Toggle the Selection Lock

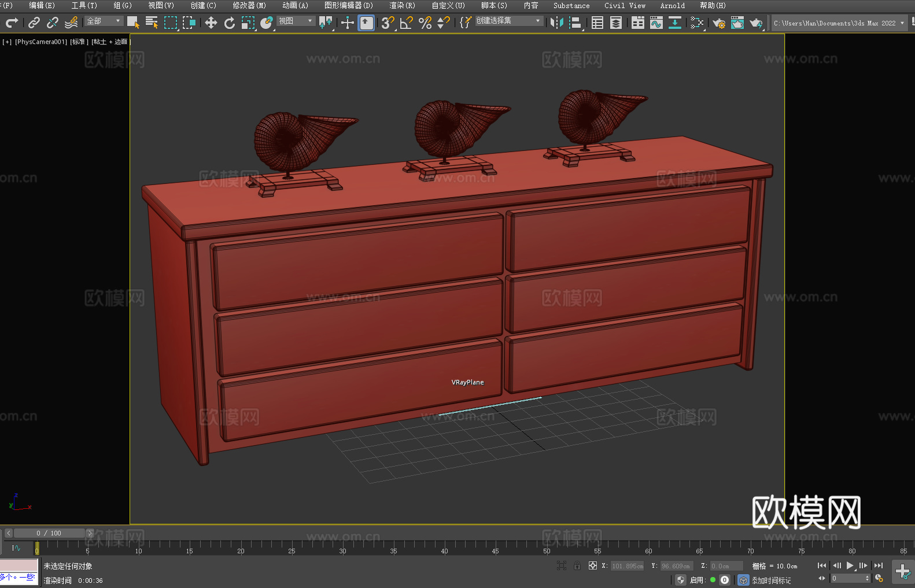[x=577, y=565]
